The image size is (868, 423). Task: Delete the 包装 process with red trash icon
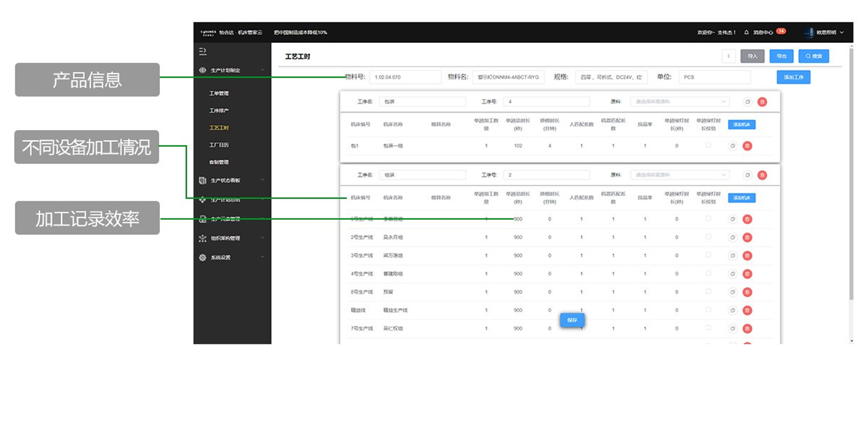[762, 102]
